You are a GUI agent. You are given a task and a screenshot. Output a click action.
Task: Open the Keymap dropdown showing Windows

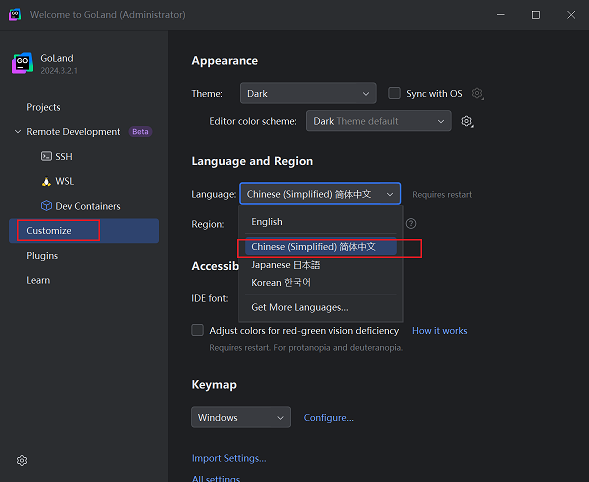click(x=241, y=417)
